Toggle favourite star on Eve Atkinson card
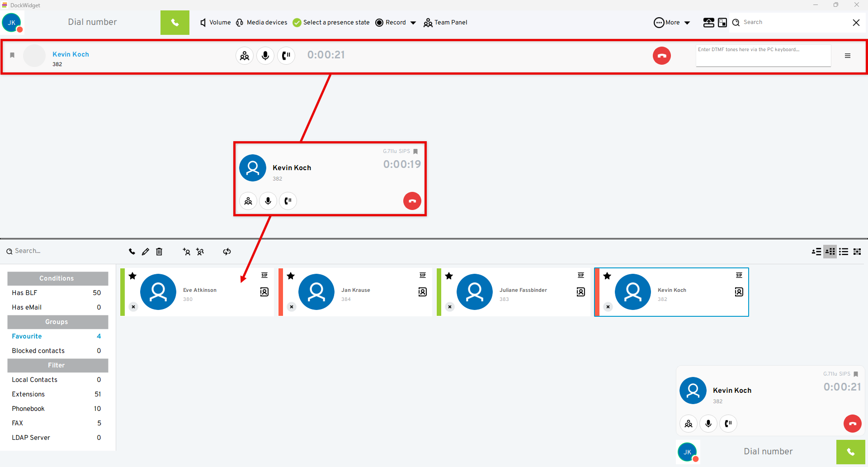The height and width of the screenshot is (467, 868). tap(132, 276)
